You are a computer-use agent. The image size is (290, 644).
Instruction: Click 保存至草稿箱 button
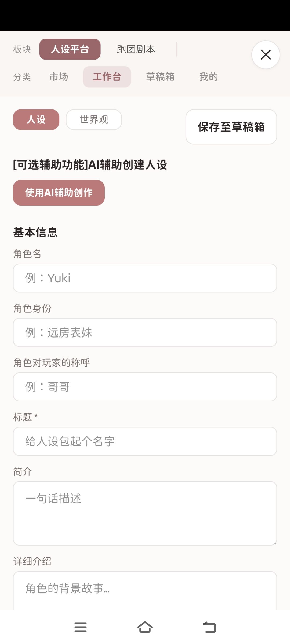click(x=231, y=127)
